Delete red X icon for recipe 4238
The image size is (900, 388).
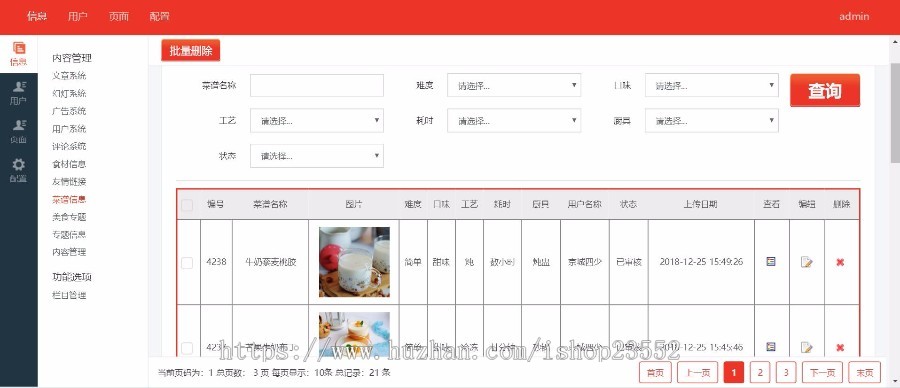840,262
